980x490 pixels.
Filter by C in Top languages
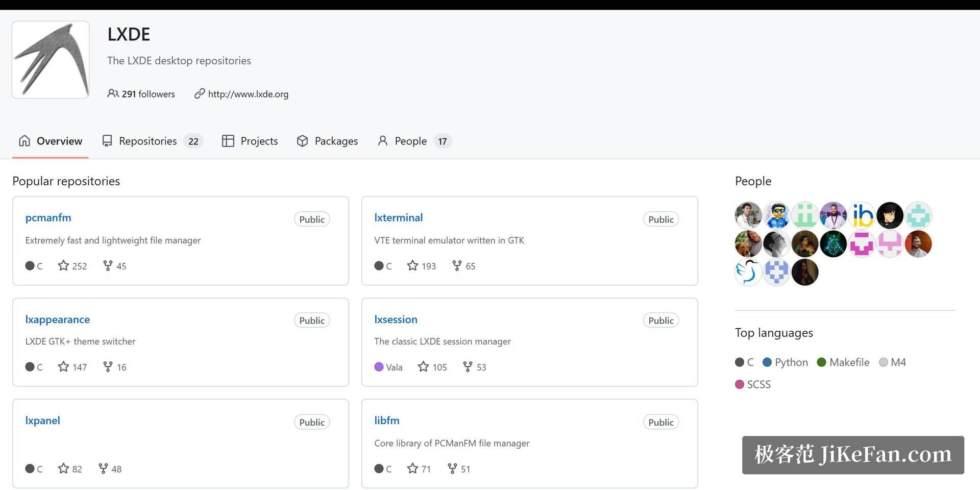745,362
